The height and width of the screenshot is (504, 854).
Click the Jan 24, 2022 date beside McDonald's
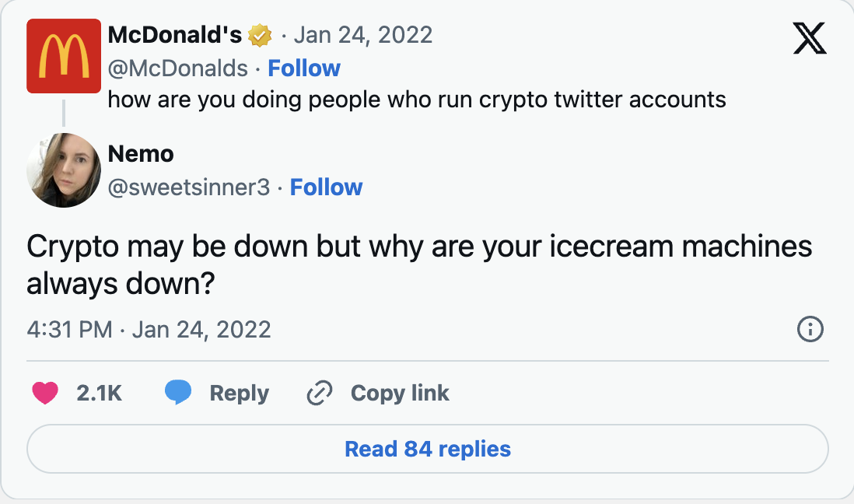pos(362,35)
